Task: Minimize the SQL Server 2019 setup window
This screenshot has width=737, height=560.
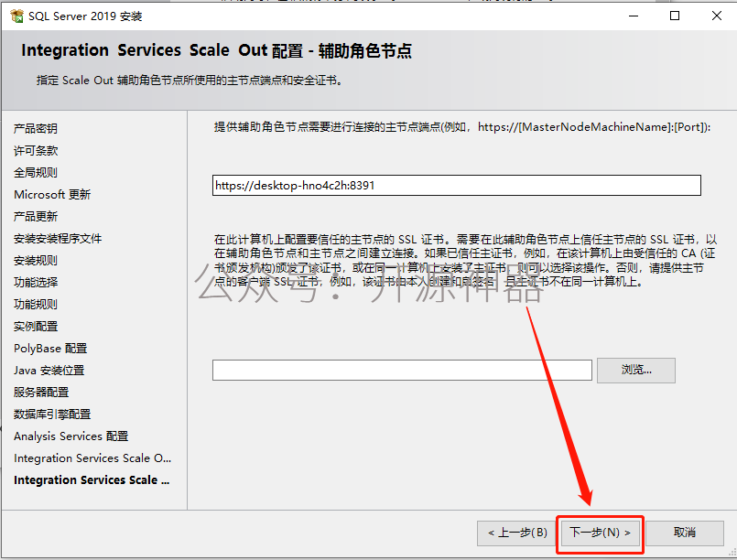Action: [x=634, y=16]
